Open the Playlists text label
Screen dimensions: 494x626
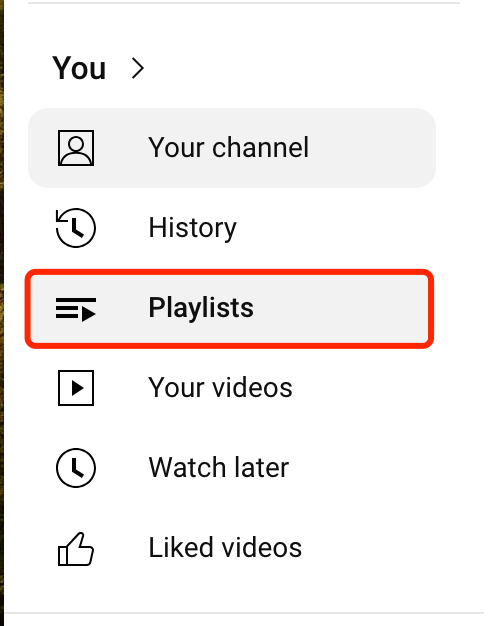coord(201,308)
